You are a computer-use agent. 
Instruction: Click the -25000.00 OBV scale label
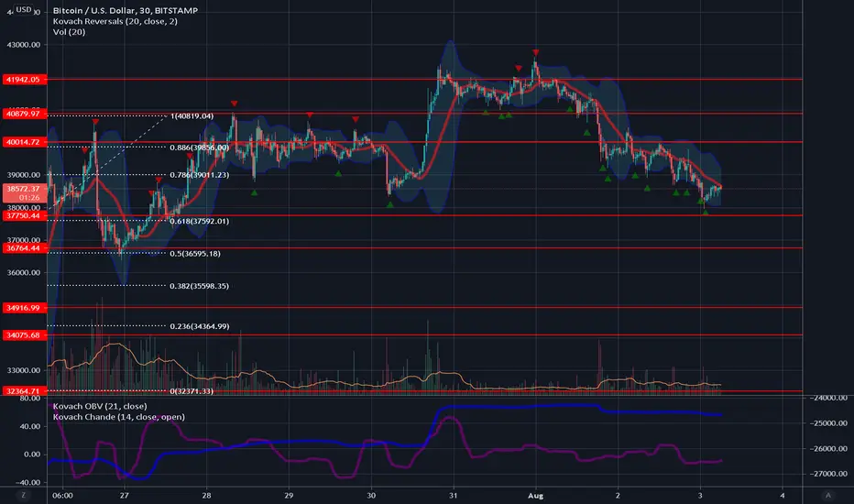coord(828,422)
